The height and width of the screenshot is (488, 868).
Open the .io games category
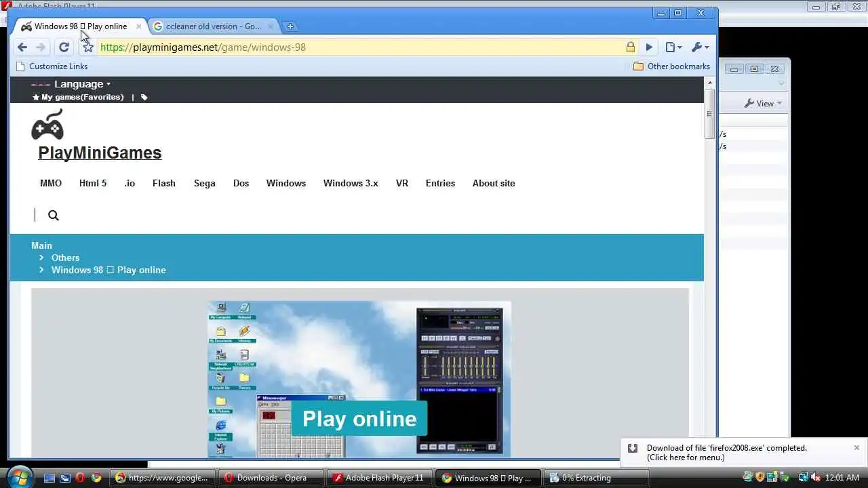[x=130, y=183]
